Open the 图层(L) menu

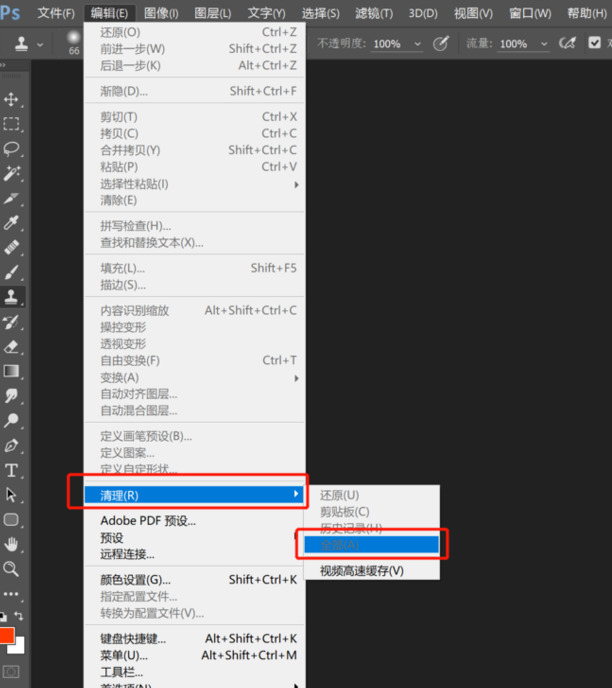click(x=212, y=13)
